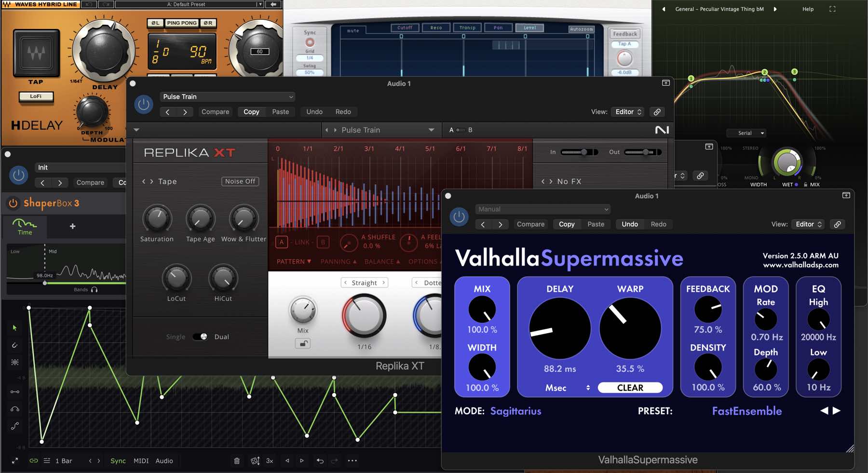Open the Pulse Train preset dropdown
Viewport: 868px width, 473px height.
click(227, 97)
